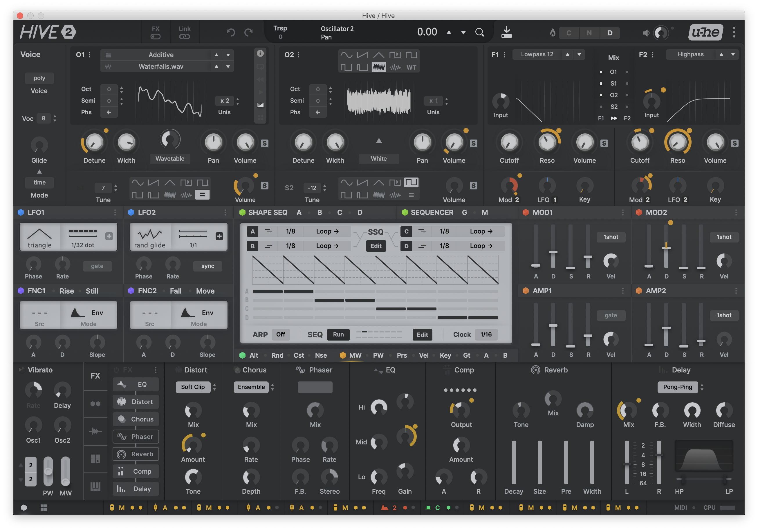The height and width of the screenshot is (532, 758).
Task: Open the poly Voice mode selector
Action: click(39, 78)
